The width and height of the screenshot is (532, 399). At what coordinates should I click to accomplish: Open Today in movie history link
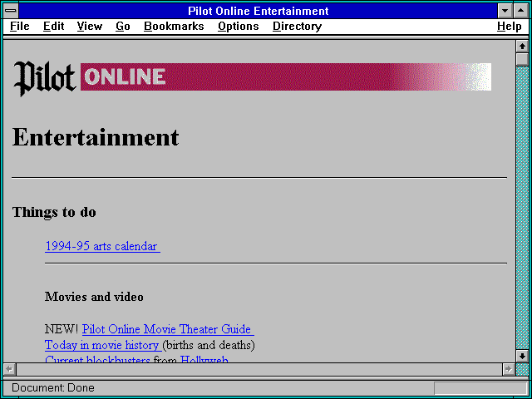[x=103, y=345]
